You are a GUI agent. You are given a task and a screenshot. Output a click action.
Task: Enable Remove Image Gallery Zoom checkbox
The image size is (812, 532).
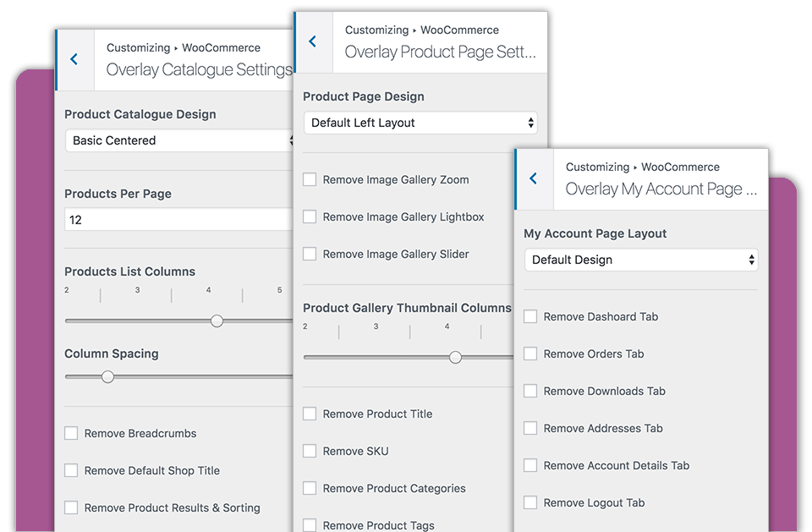[x=310, y=179]
